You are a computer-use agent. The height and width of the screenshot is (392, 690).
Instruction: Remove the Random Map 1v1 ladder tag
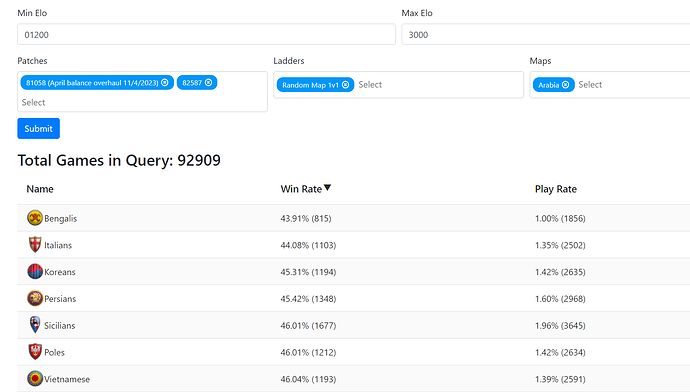tap(345, 85)
